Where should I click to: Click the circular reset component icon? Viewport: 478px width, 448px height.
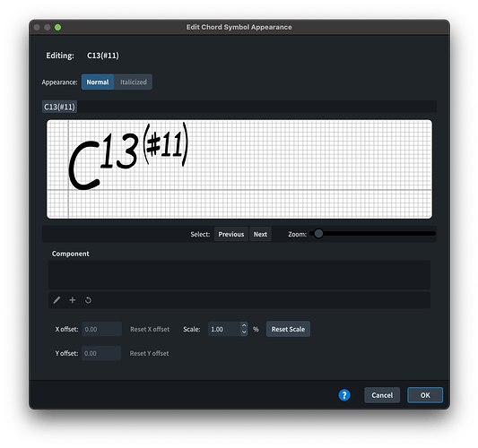[x=88, y=300]
